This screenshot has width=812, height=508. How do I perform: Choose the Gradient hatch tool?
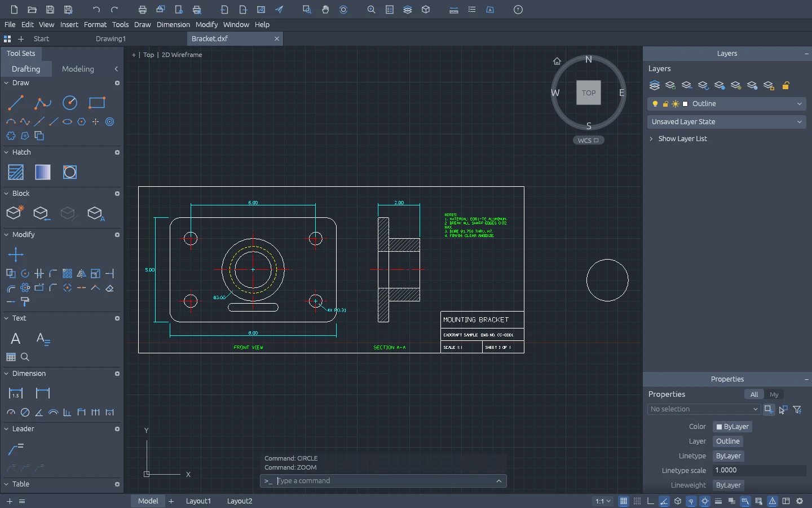point(43,172)
